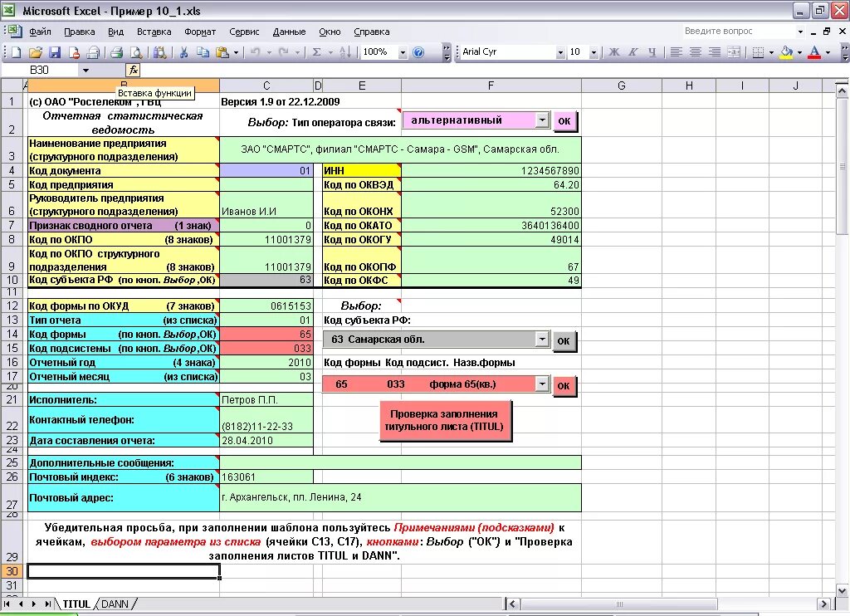The width and height of the screenshot is (850, 616).
Task: Click OK beside the Самарская обл. combo
Action: click(564, 341)
